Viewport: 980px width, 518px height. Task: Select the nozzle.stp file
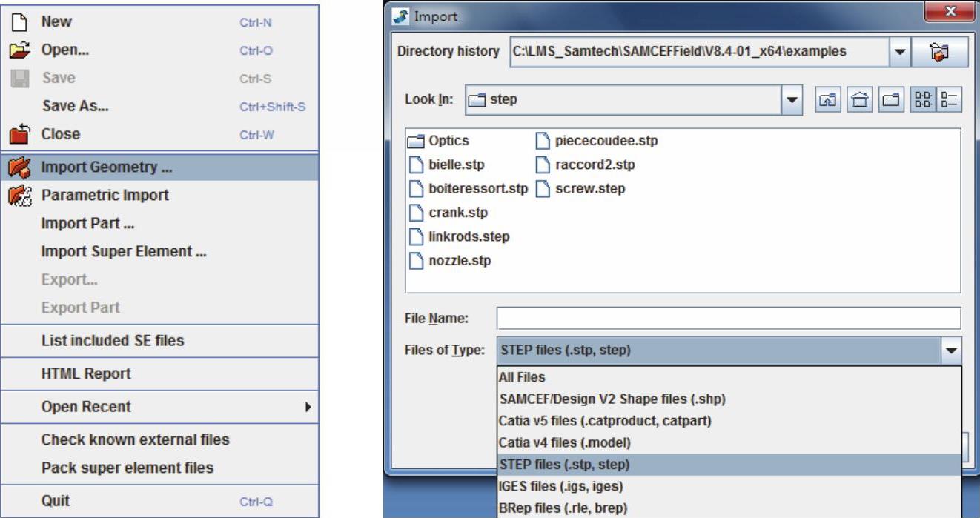459,261
